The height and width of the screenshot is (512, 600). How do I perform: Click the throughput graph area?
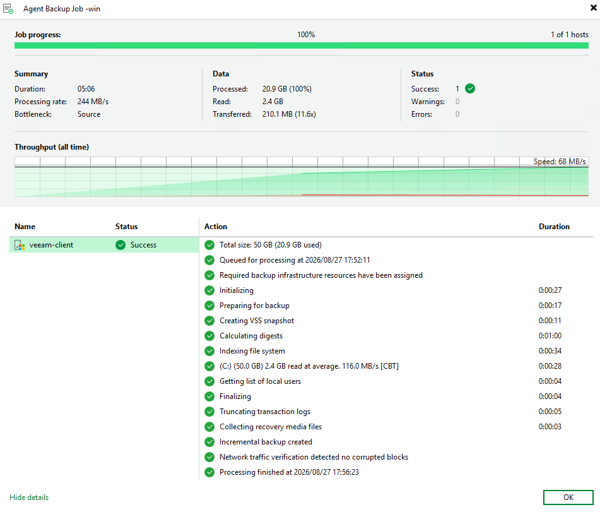click(x=302, y=177)
